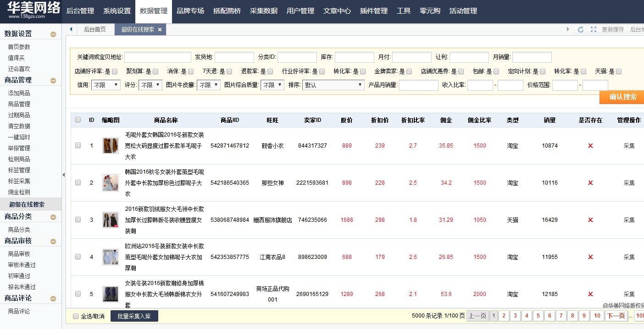The height and width of the screenshot is (329, 644).
Task: Open 用户管理 in top menu
Action: 300,11
